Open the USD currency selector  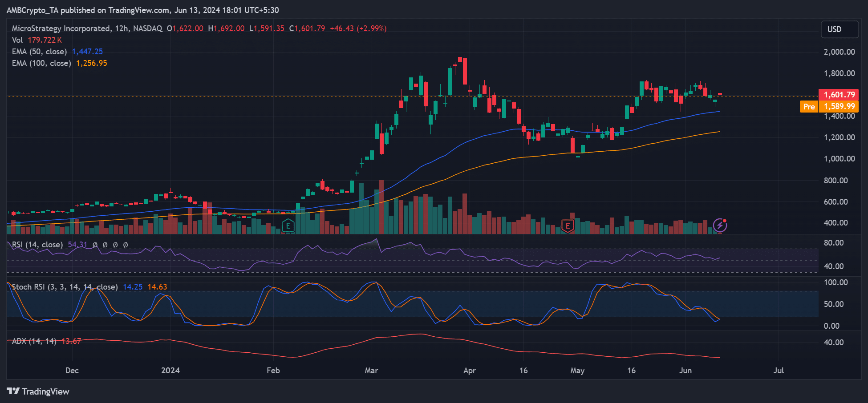[840, 29]
